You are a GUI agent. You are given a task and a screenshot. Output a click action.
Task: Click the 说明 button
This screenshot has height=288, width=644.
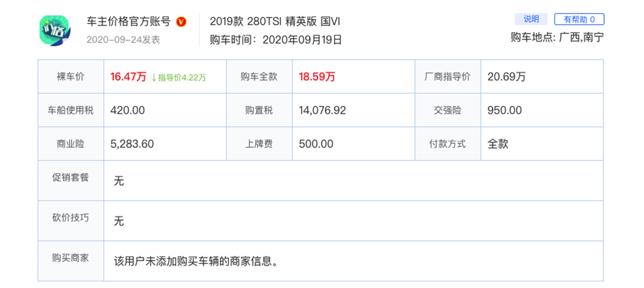click(x=531, y=19)
